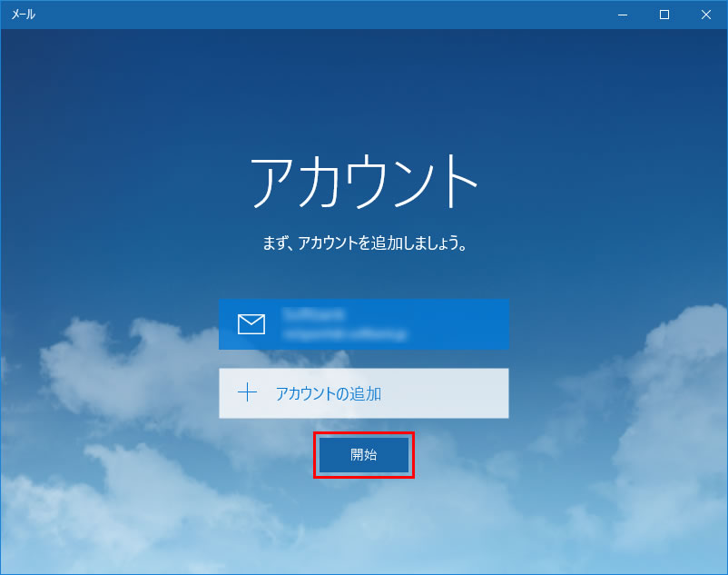
Task: Click the envelope icon in the account tile
Action: 251,324
